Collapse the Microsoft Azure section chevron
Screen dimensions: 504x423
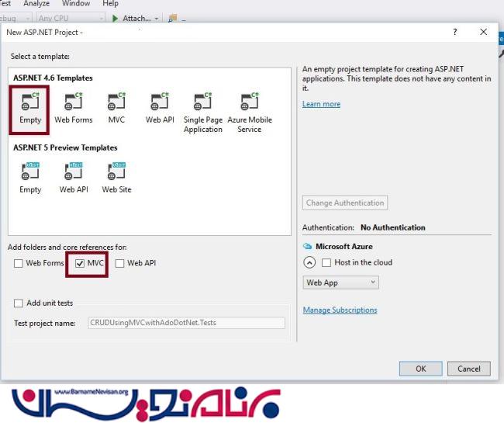pyautogui.click(x=309, y=263)
